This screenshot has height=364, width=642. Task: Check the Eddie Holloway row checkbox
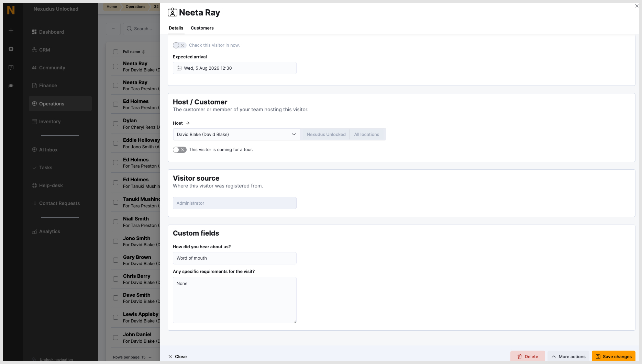[x=115, y=143]
